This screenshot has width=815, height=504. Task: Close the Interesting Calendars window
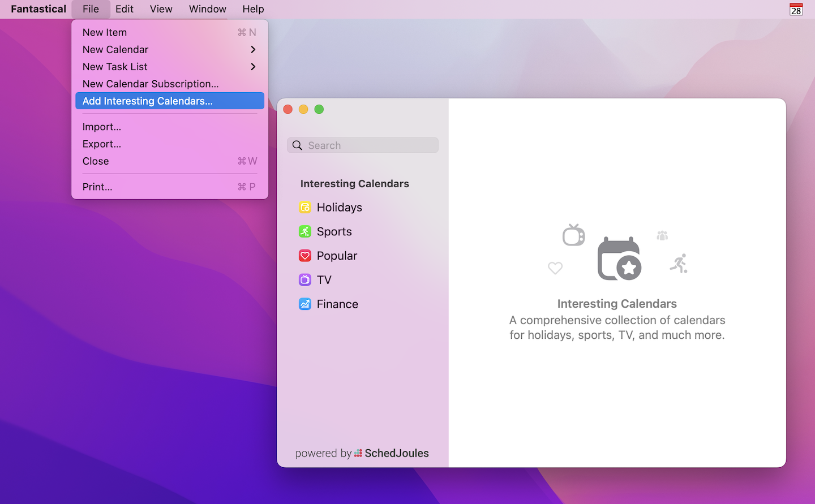288,109
